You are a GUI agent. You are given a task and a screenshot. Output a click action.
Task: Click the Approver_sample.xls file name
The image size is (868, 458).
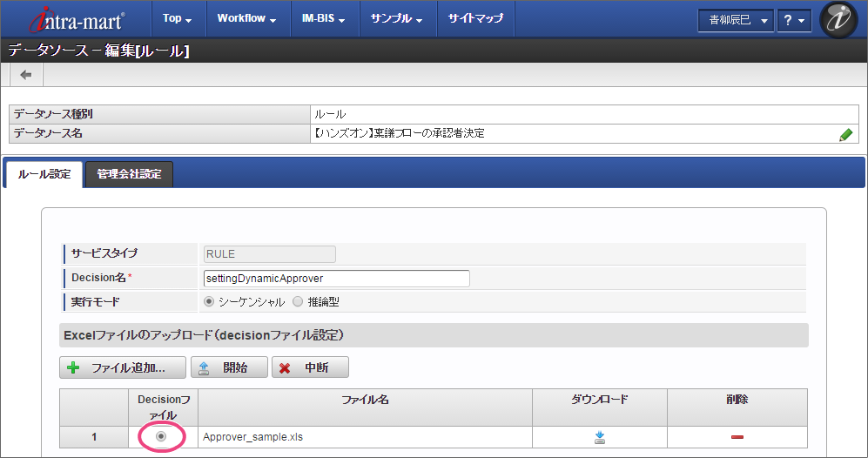253,437
